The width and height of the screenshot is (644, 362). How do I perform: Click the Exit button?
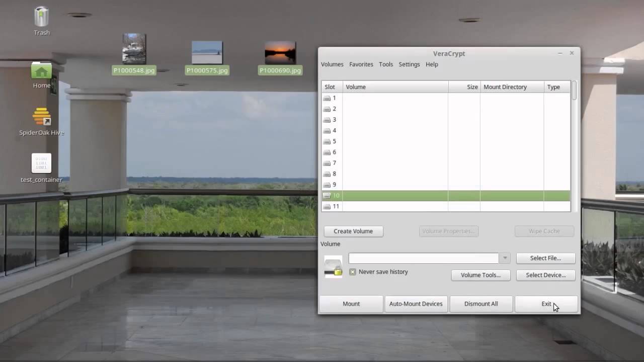(546, 304)
